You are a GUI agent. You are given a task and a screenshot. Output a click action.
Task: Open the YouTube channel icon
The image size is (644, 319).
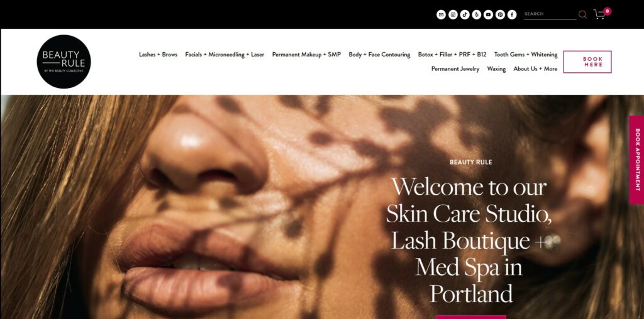click(x=488, y=15)
